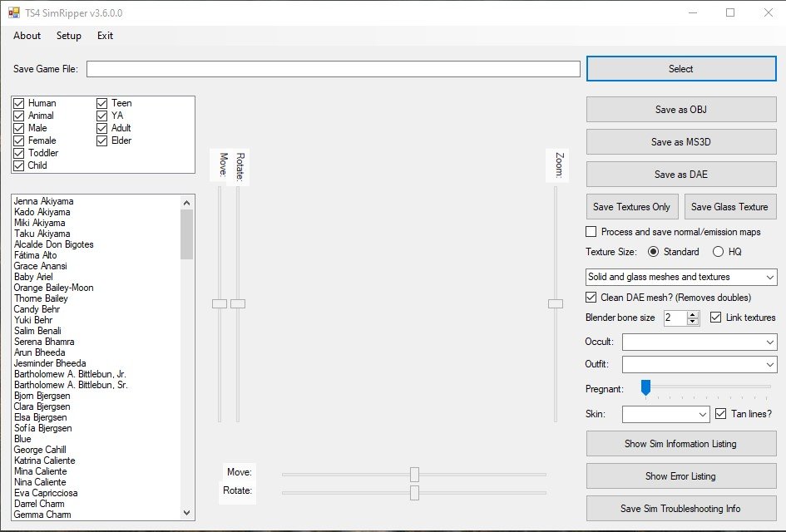The height and width of the screenshot is (532, 786).
Task: Click the sim list scroll down arrow
Action: click(x=187, y=513)
